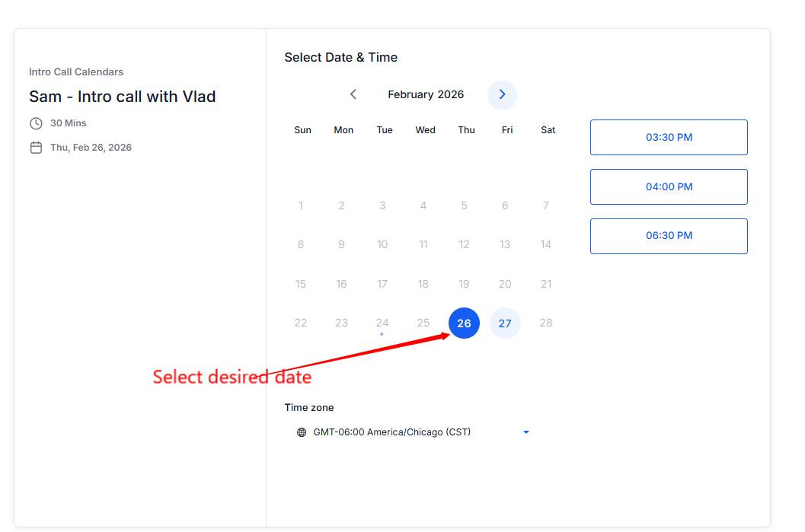Screen dimensions: 805x532
Task: Click the Intro Call Calendars label
Action: (x=76, y=72)
